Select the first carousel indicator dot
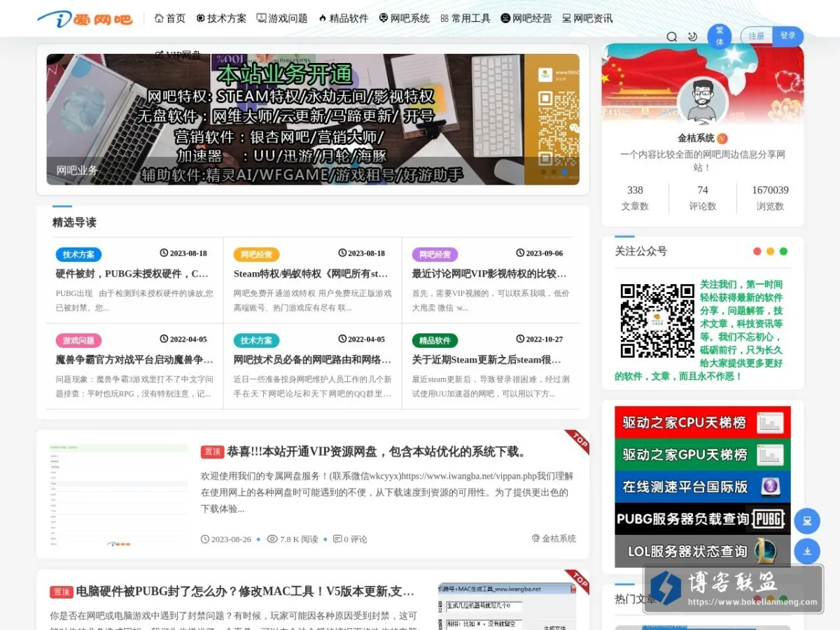 (544, 171)
